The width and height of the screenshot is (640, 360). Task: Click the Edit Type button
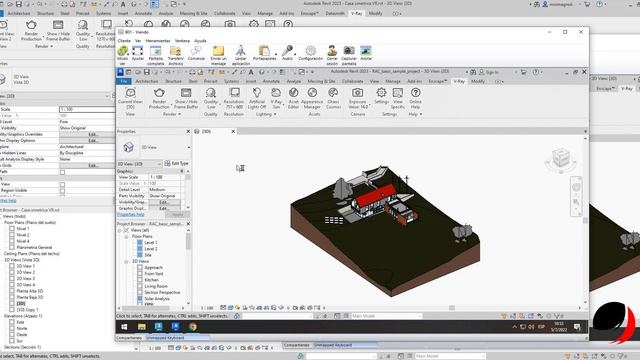coord(177,163)
